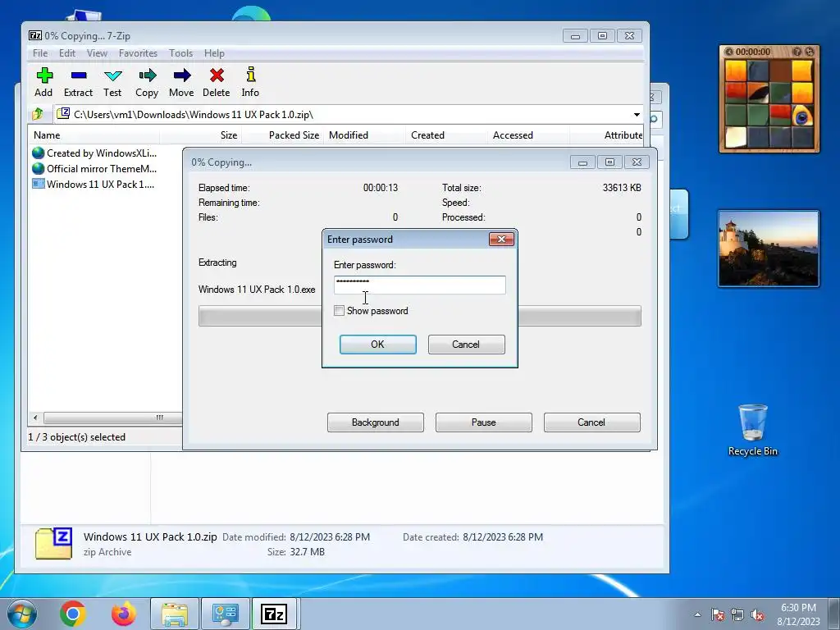The width and height of the screenshot is (840, 630).
Task: Click the horizontal scrollbar thumb in file list
Action: pos(113,418)
